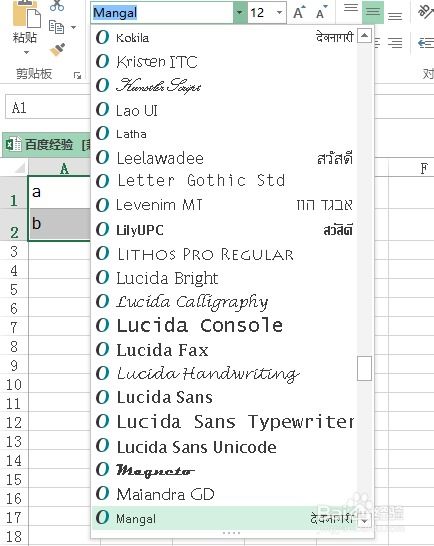Expand the Paste options arrow
The height and width of the screenshot is (546, 434).
[26, 52]
